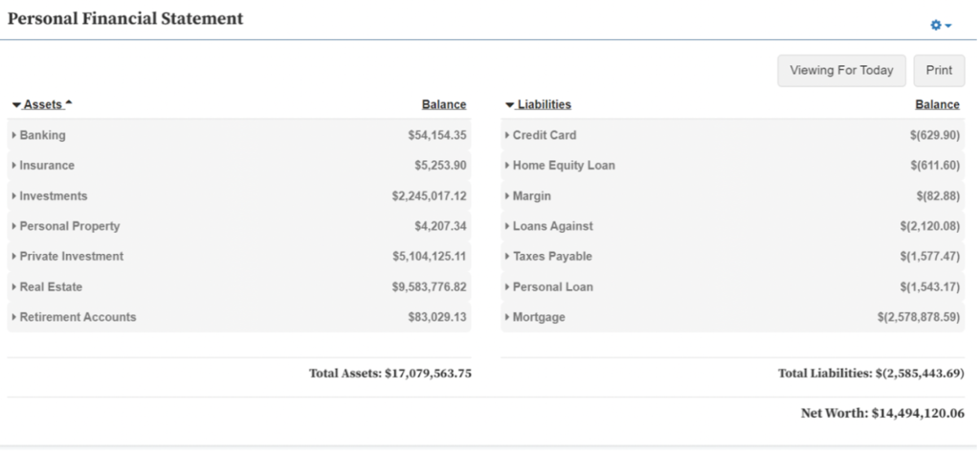Image resolution: width=980 pixels, height=456 pixels.
Task: Sort by the Liabilities column header
Action: pyautogui.click(x=544, y=104)
